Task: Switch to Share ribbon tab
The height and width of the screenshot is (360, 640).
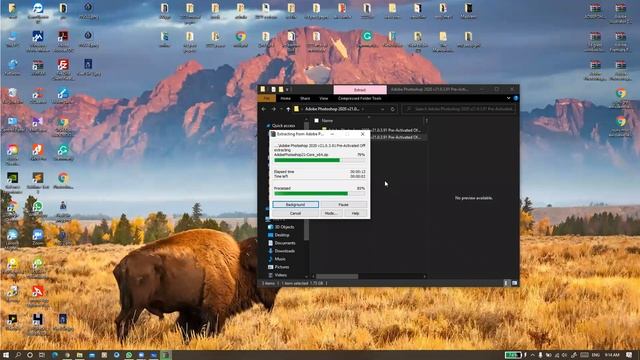Action: coord(305,98)
